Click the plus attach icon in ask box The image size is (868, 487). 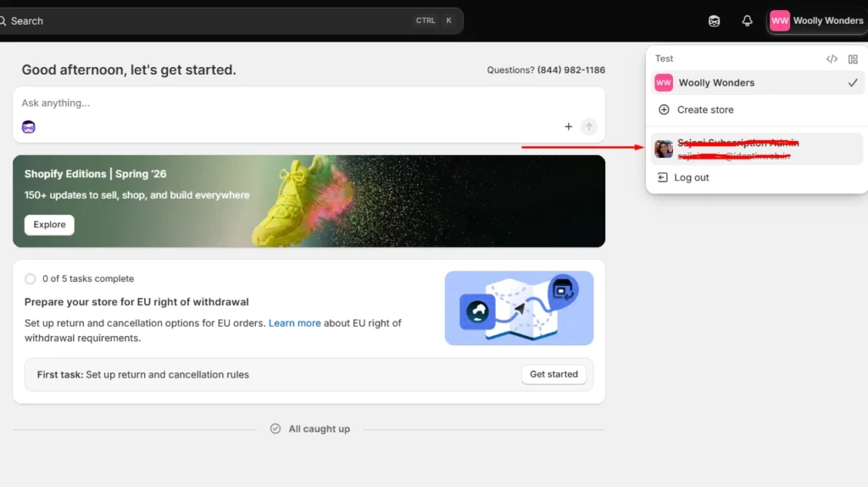click(x=568, y=127)
